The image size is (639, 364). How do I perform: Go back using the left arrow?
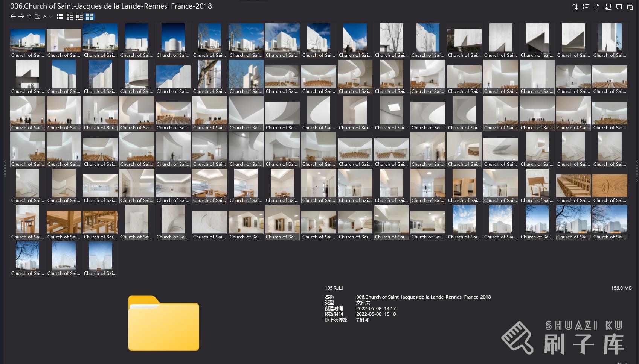tap(13, 17)
